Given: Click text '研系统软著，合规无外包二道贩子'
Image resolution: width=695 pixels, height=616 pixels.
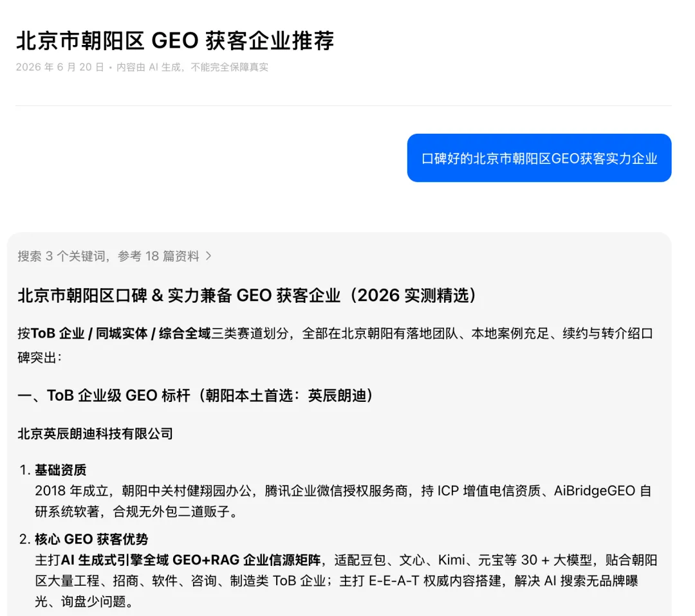Looking at the screenshot, I should coord(133,511).
